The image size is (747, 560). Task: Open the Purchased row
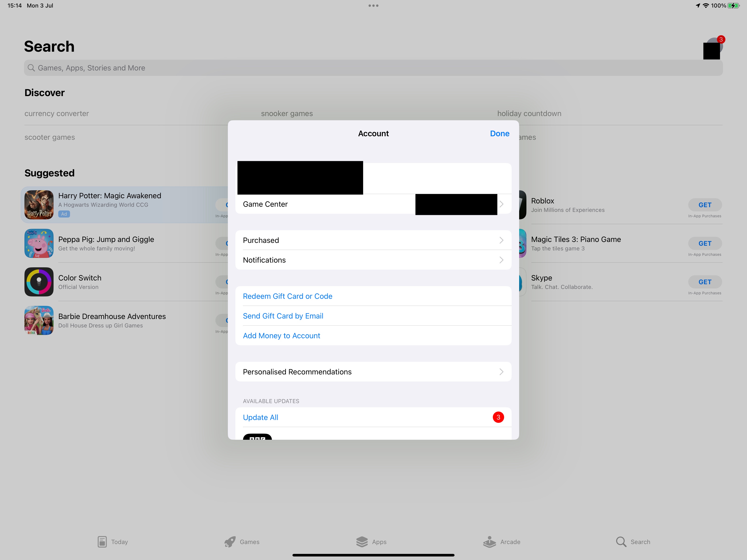(x=373, y=240)
